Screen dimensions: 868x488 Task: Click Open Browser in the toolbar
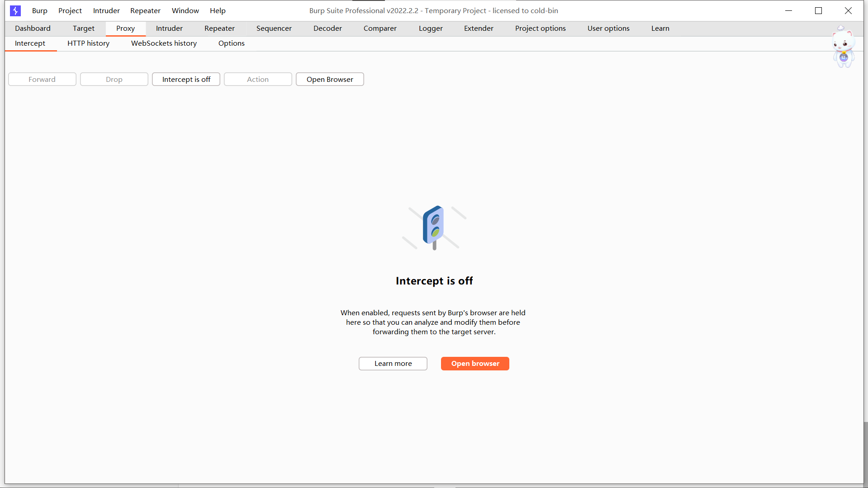click(x=330, y=79)
